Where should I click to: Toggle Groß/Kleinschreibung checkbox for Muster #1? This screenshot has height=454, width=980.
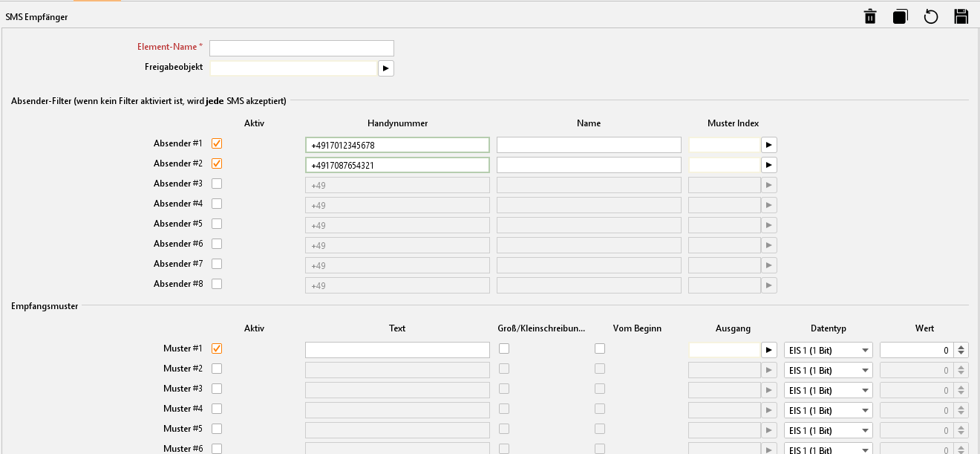[504, 348]
